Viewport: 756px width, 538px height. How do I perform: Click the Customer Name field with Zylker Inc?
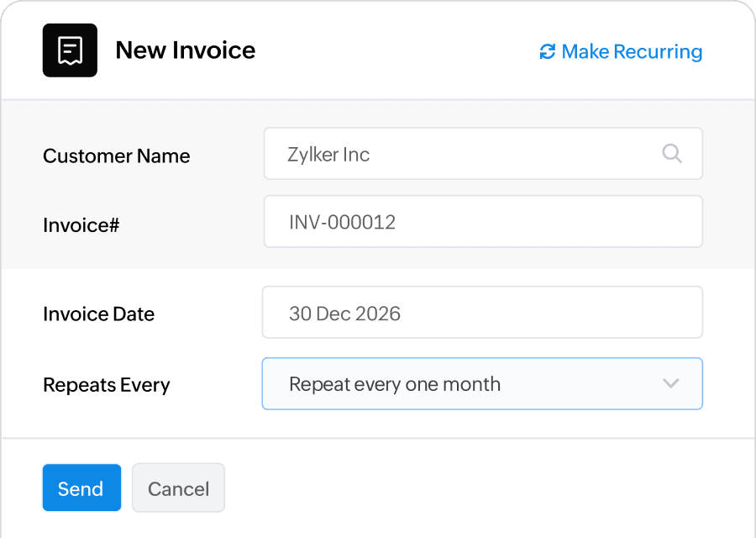coord(483,154)
